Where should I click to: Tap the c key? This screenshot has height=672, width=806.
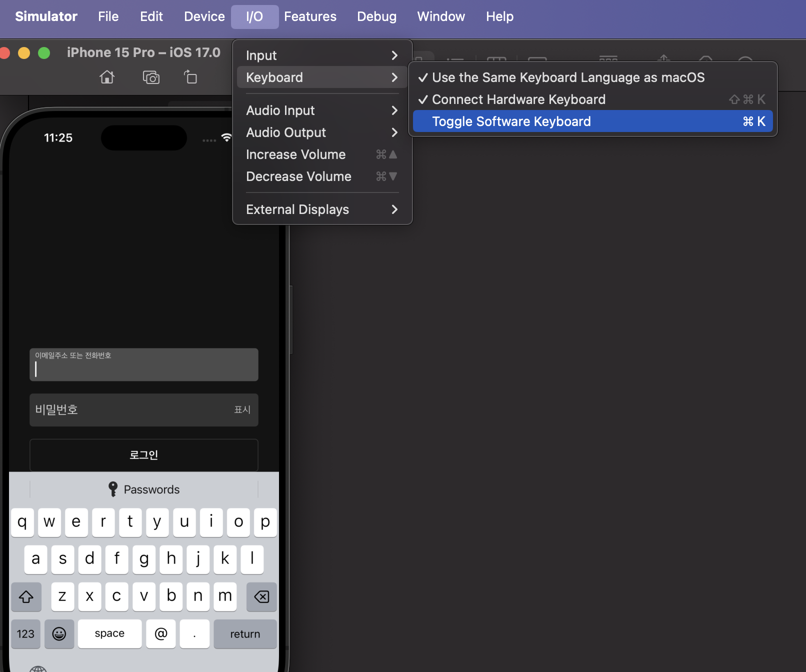[116, 596]
